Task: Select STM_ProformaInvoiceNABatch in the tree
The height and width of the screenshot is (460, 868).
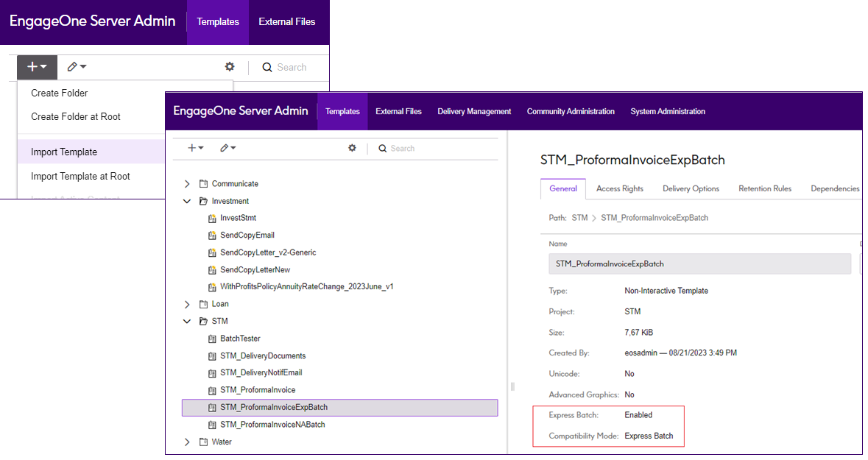Action: (x=272, y=425)
